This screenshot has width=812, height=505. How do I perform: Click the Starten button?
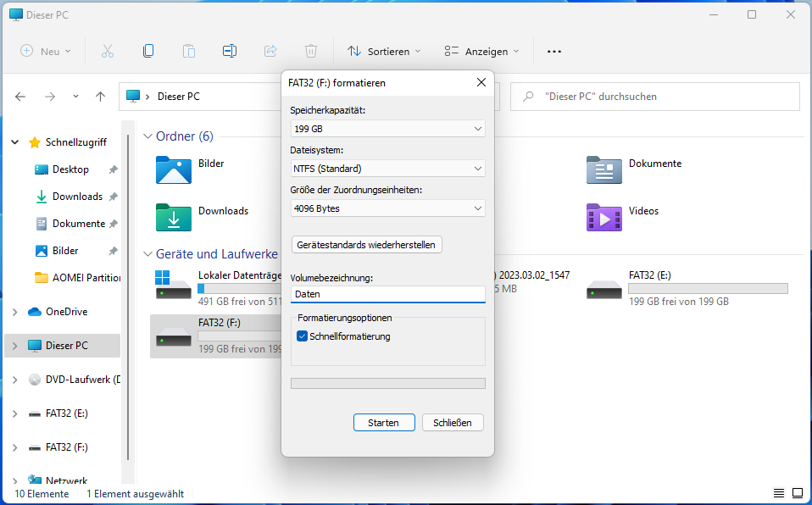pos(384,423)
